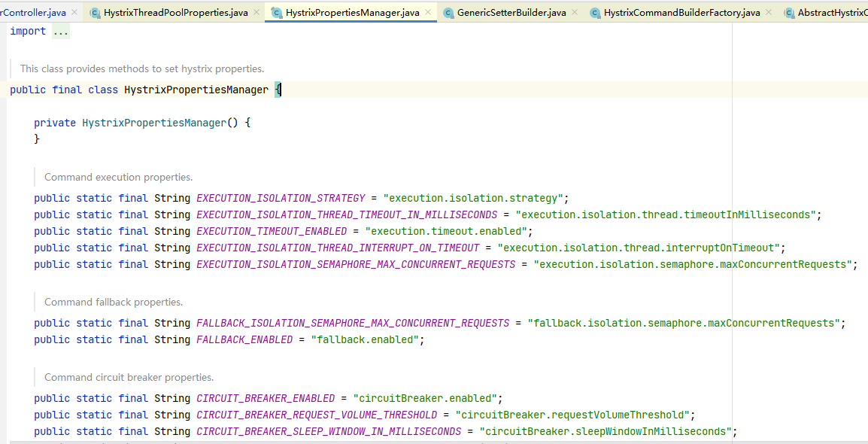Click the class name HystrixPropertiesManager in declaration

[x=196, y=90]
